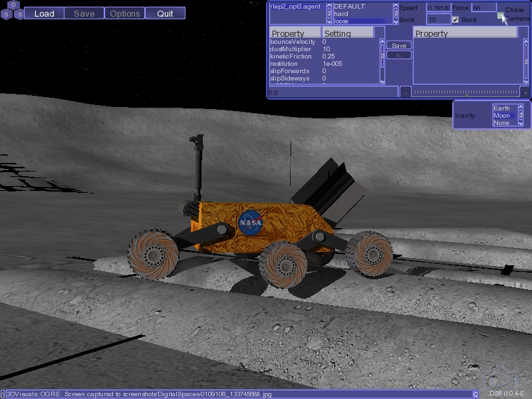This screenshot has height=399, width=532.
Task: Select rlep2_opt3.agent in the agent list
Action: (297, 7)
